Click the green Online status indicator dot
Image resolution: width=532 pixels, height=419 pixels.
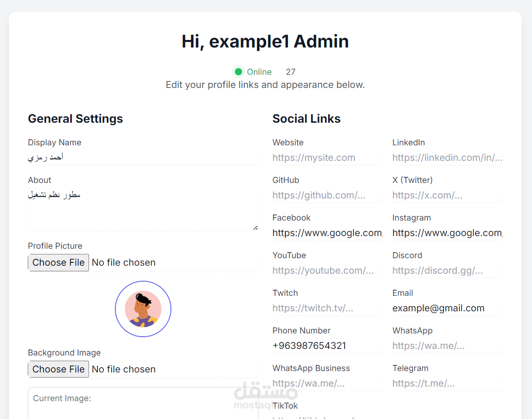click(x=238, y=72)
